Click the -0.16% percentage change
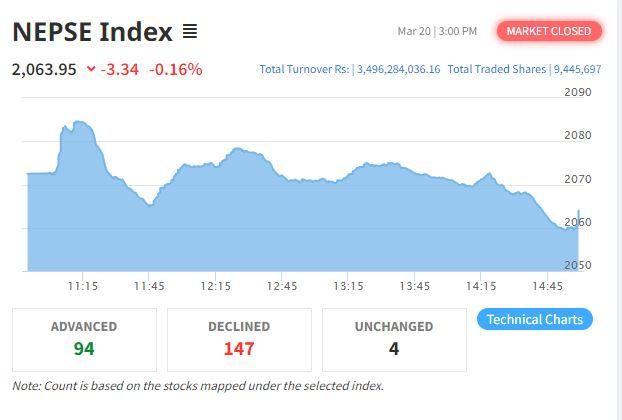This screenshot has width=622, height=420. click(x=176, y=69)
